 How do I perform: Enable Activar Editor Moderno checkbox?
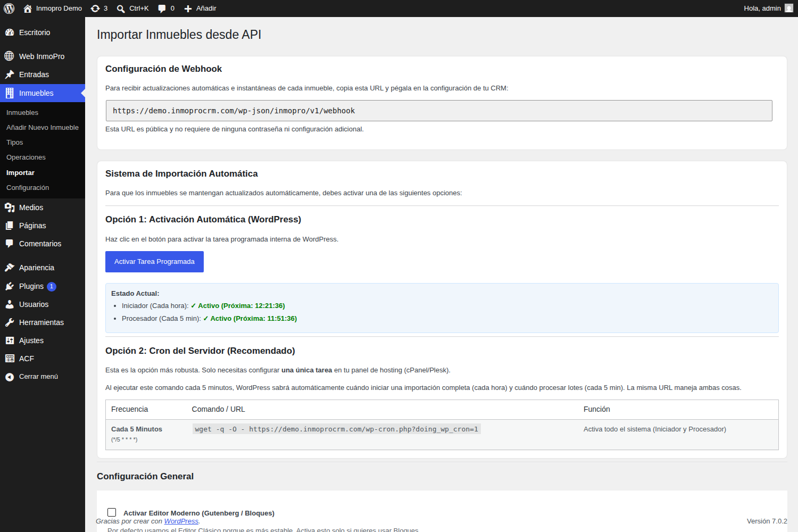(112, 512)
